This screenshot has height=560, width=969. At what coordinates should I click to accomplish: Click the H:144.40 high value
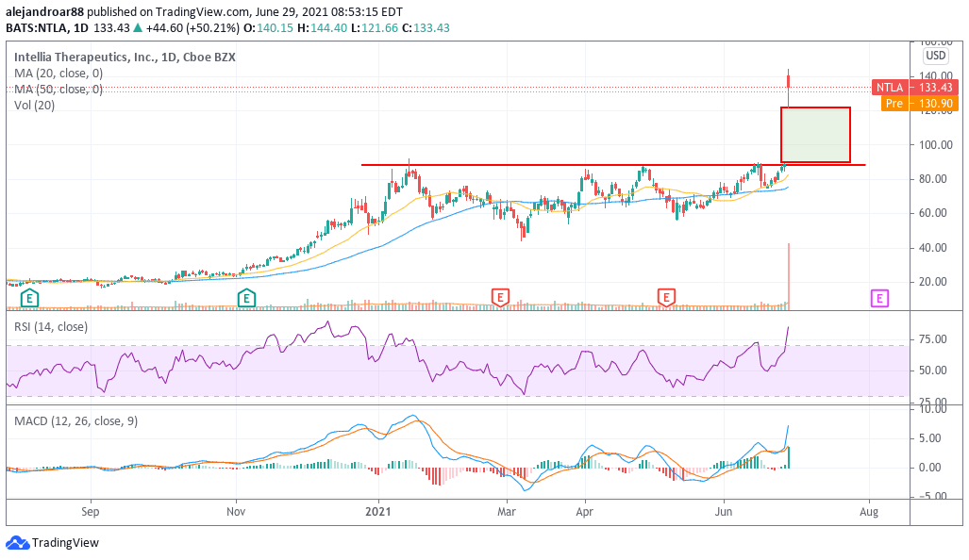point(322,27)
